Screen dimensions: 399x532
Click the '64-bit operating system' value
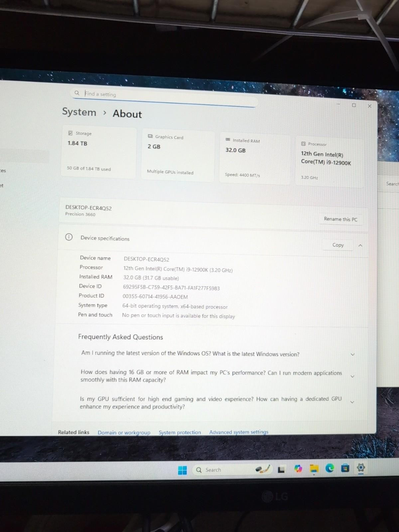pos(175,306)
